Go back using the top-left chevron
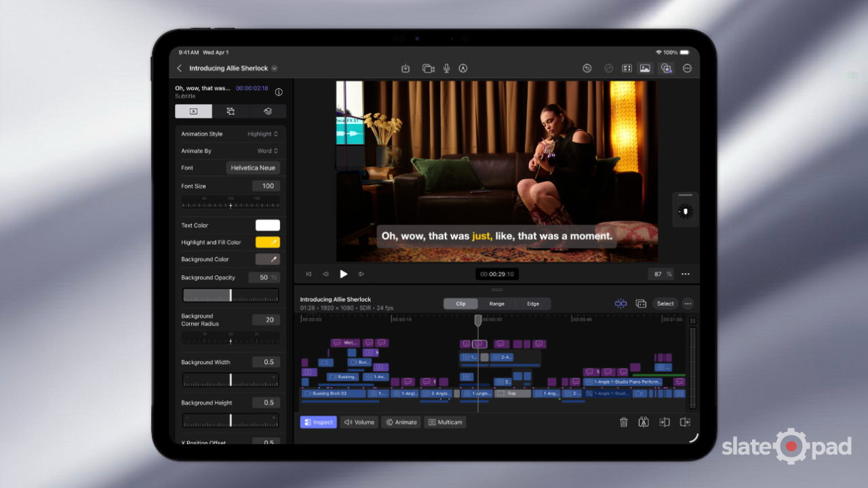 pos(179,68)
